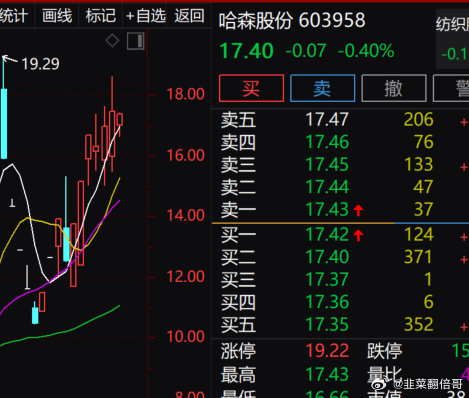Click the 最高 value 17.43
The width and height of the screenshot is (469, 398).
(x=327, y=374)
